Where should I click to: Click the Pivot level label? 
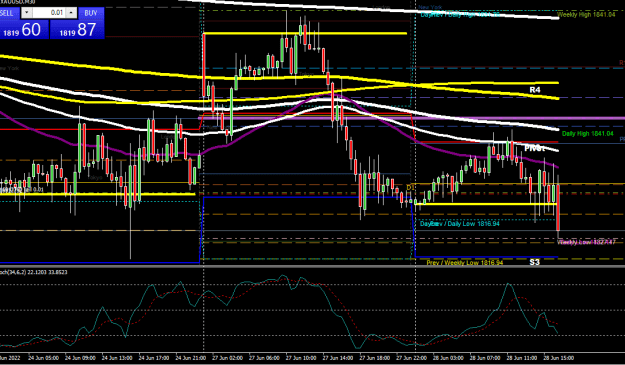[535, 149]
